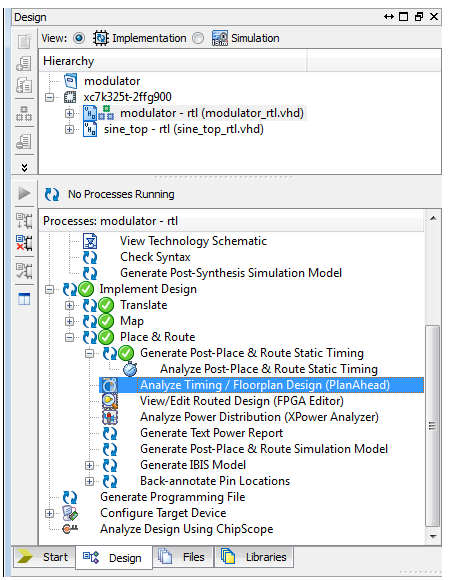The width and height of the screenshot is (452, 580).
Task: Click the Map green checkmark status icon
Action: click(x=106, y=321)
